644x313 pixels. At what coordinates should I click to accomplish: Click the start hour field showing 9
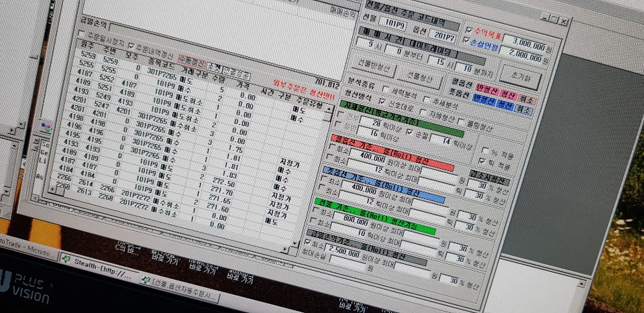click(366, 44)
